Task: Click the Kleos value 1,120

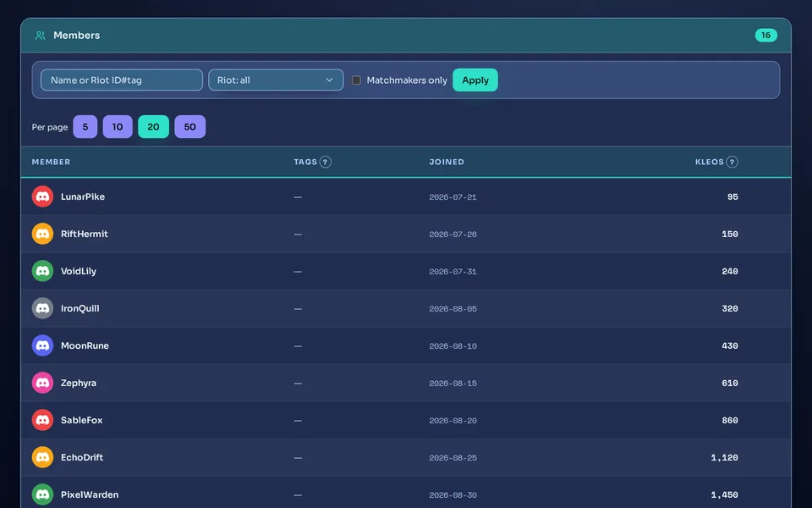Action: [x=725, y=458]
